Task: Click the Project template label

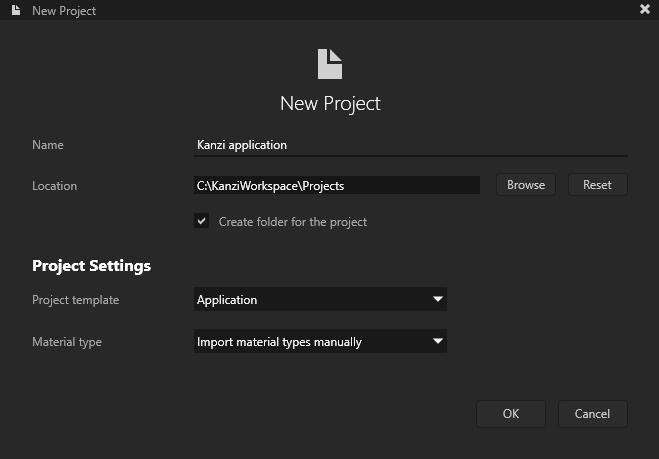Action: tap(75, 300)
